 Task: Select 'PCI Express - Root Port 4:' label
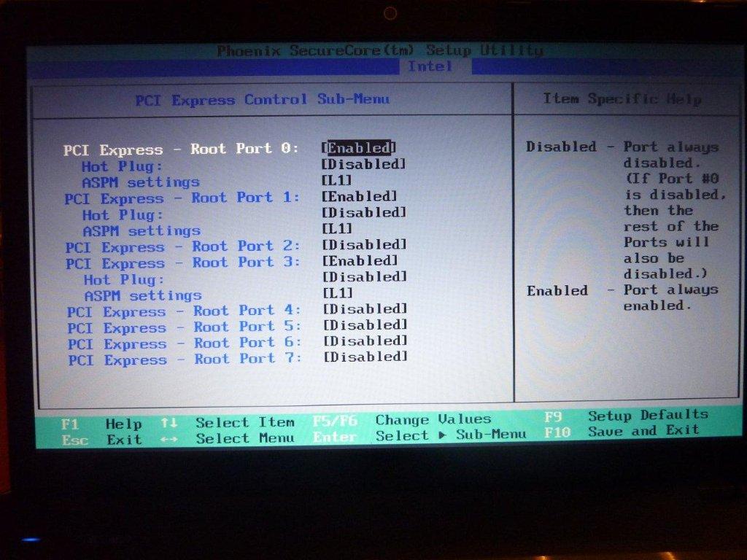tap(185, 312)
